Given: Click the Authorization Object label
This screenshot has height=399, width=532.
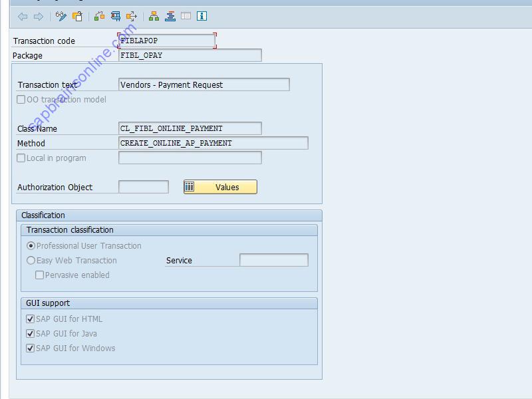Looking at the screenshot, I should point(55,188).
